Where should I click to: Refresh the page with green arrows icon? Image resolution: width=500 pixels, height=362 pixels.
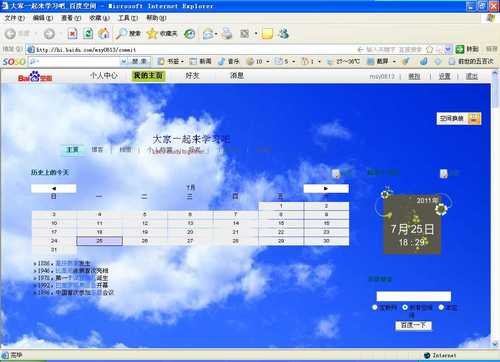(88, 33)
